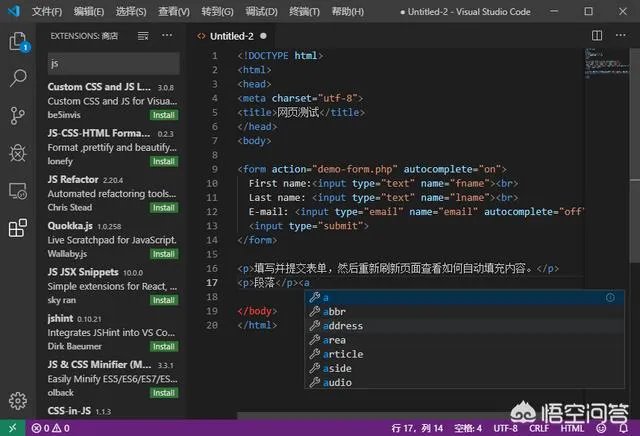Open Quokka.js extension title
The height and width of the screenshot is (436, 640).
(x=70, y=226)
